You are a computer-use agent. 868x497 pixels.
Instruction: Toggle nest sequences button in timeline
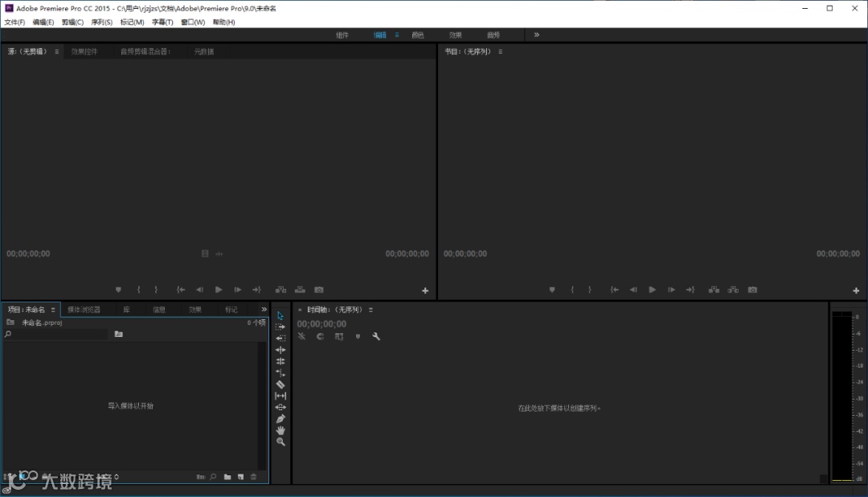(x=301, y=336)
